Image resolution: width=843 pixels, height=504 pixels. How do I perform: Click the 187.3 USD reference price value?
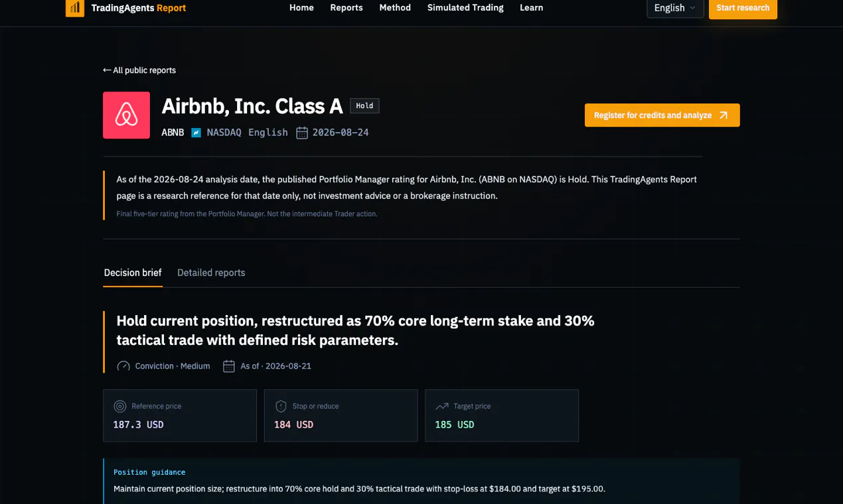[x=138, y=424]
